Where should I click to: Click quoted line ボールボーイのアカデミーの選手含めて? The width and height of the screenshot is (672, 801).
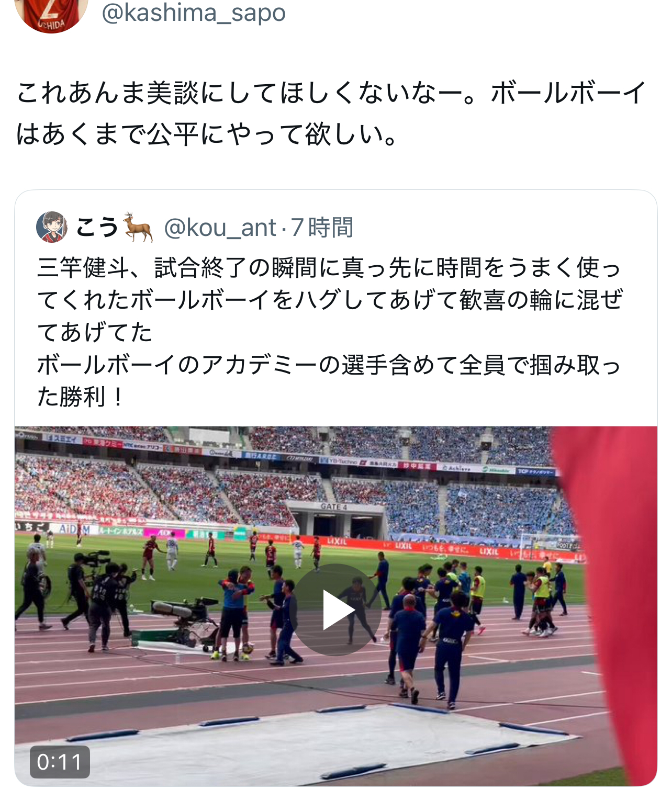(x=329, y=365)
